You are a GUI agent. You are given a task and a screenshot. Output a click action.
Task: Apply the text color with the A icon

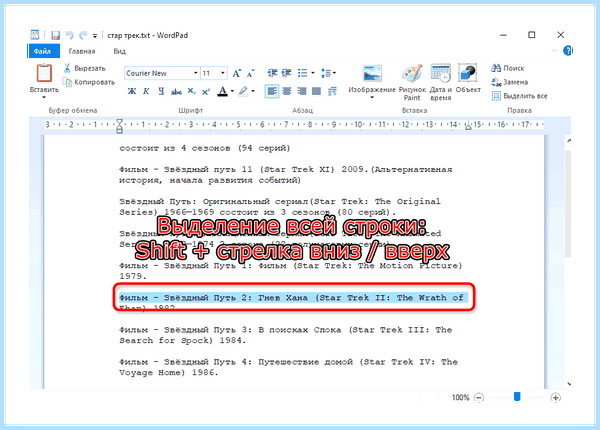click(222, 91)
